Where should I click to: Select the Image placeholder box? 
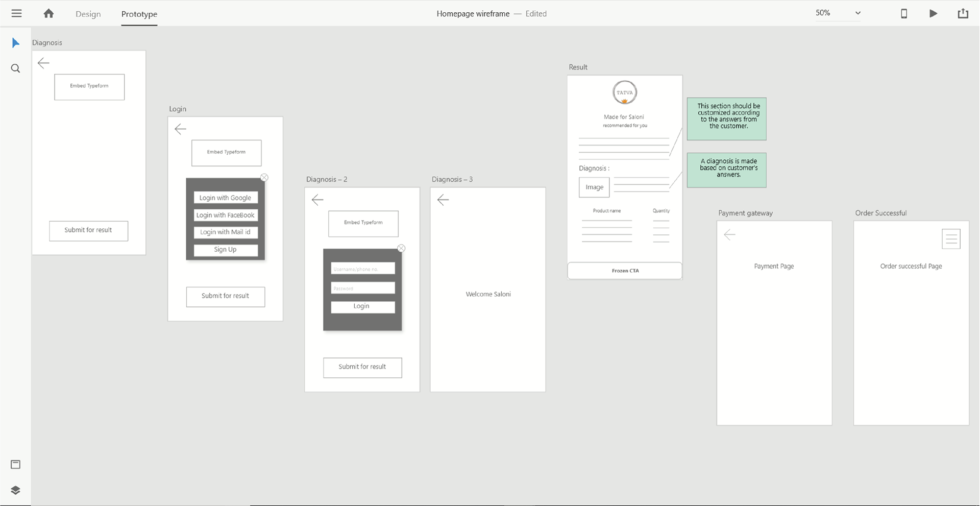point(594,187)
